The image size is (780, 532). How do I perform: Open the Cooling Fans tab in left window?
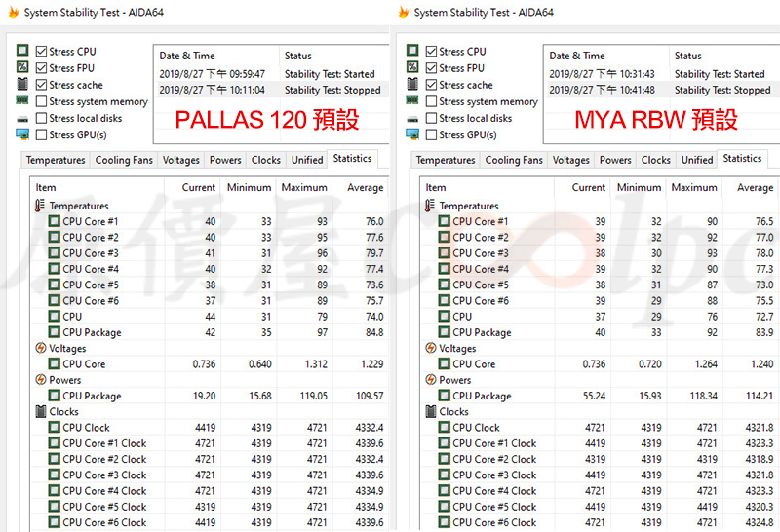coord(124,160)
